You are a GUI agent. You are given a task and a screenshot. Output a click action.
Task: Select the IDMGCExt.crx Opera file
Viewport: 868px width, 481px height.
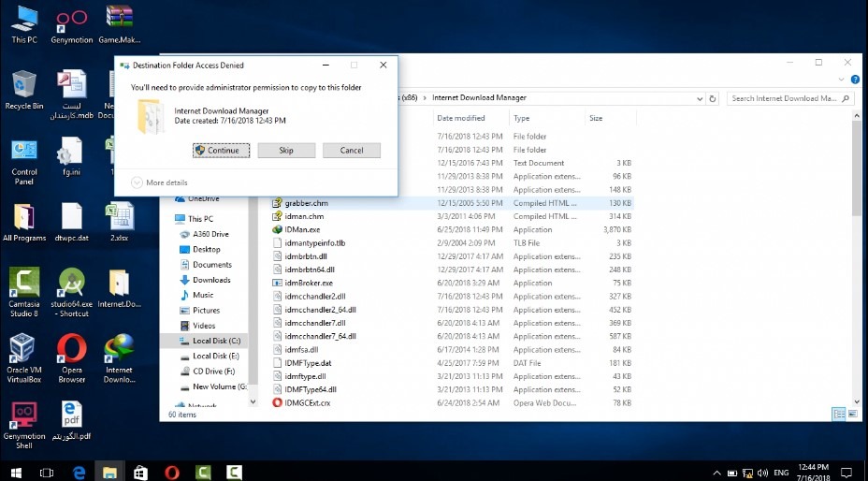click(308, 402)
